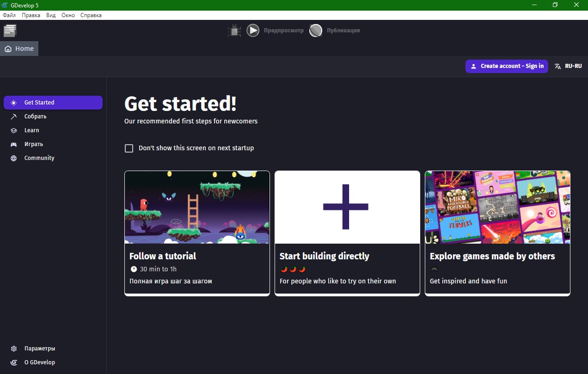Click the GDevelop 5 title bar icon

5,5
